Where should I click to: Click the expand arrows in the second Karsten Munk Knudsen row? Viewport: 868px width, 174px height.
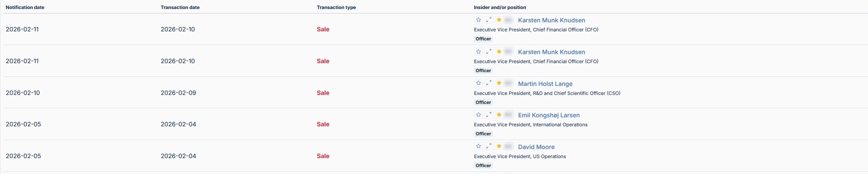[x=488, y=52]
